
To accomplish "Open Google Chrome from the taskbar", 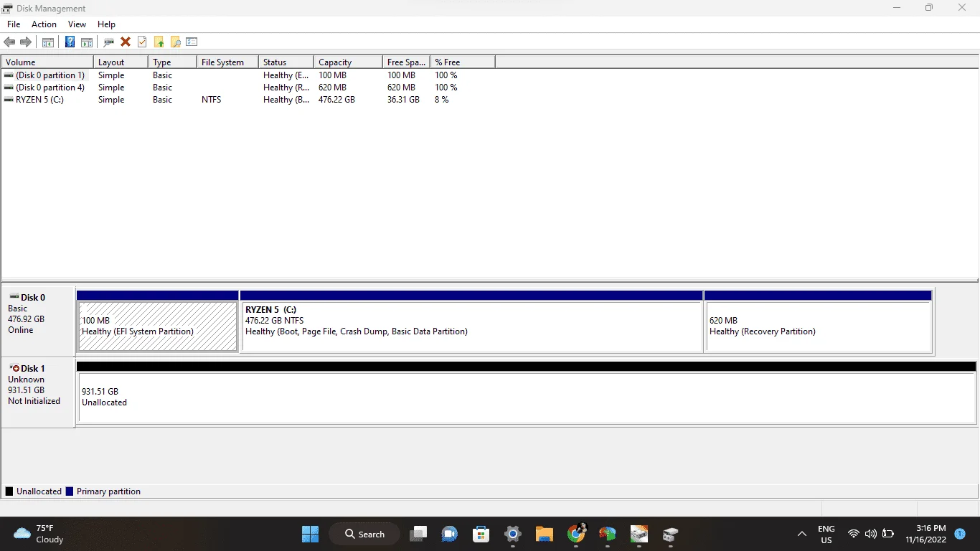I will 576,534.
